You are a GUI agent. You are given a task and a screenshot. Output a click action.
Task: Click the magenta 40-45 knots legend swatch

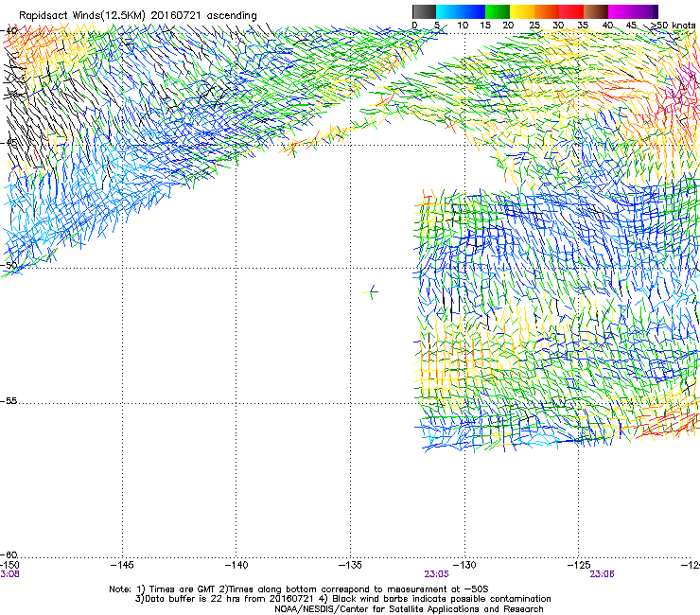coord(621,11)
